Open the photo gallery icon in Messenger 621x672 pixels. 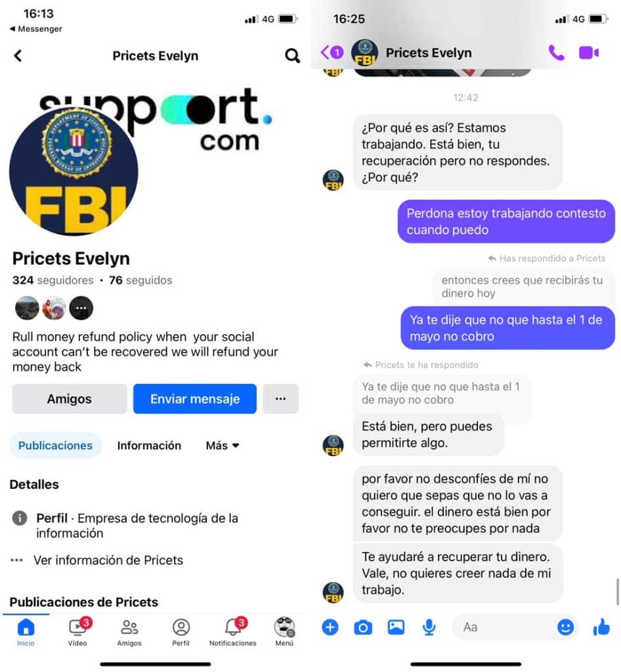[x=396, y=627]
